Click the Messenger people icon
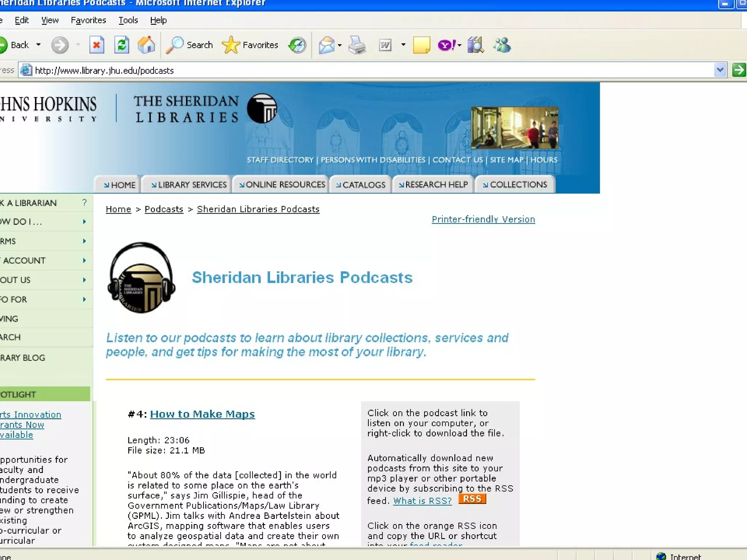The image size is (747, 560). click(502, 45)
